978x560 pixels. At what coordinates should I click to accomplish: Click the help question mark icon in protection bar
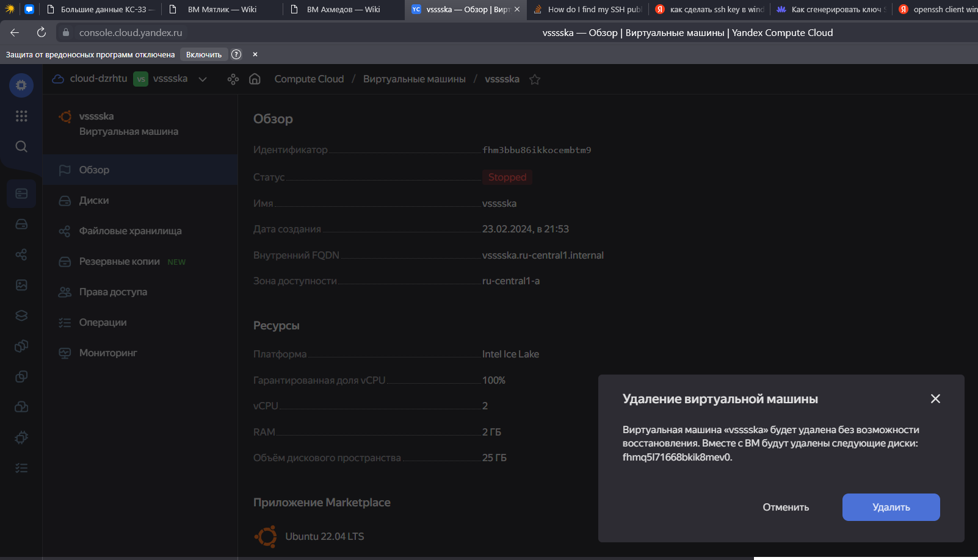pyautogui.click(x=236, y=54)
